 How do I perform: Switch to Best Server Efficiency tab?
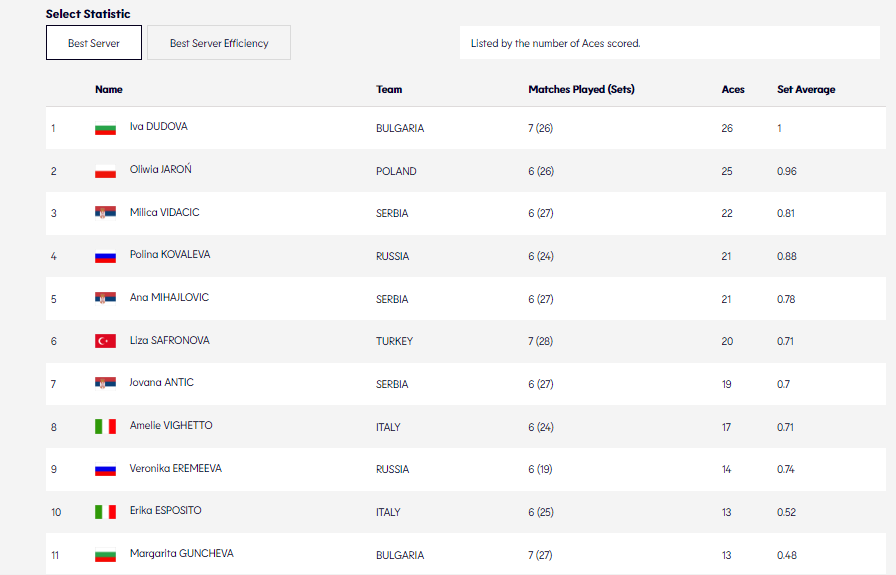tap(219, 43)
